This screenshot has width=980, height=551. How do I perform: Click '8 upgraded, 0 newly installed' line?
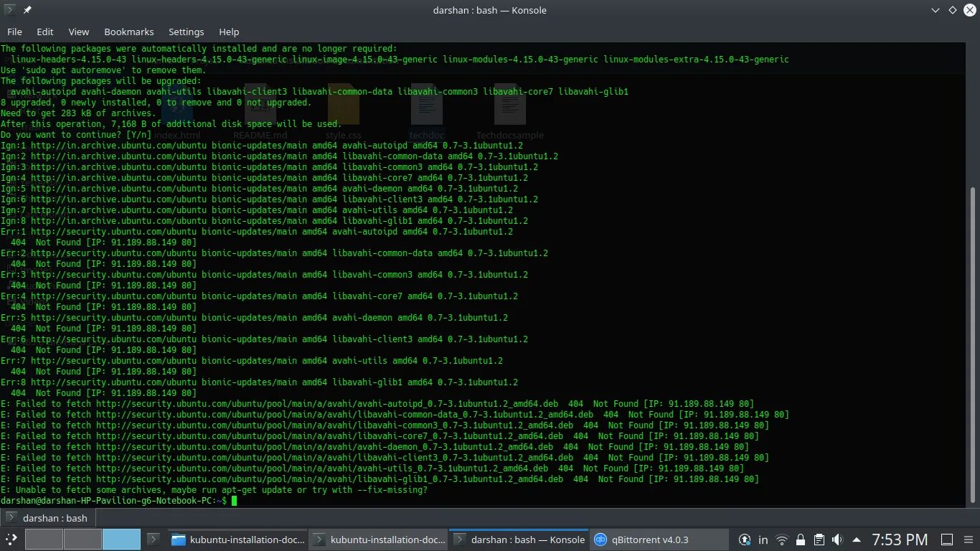point(156,102)
